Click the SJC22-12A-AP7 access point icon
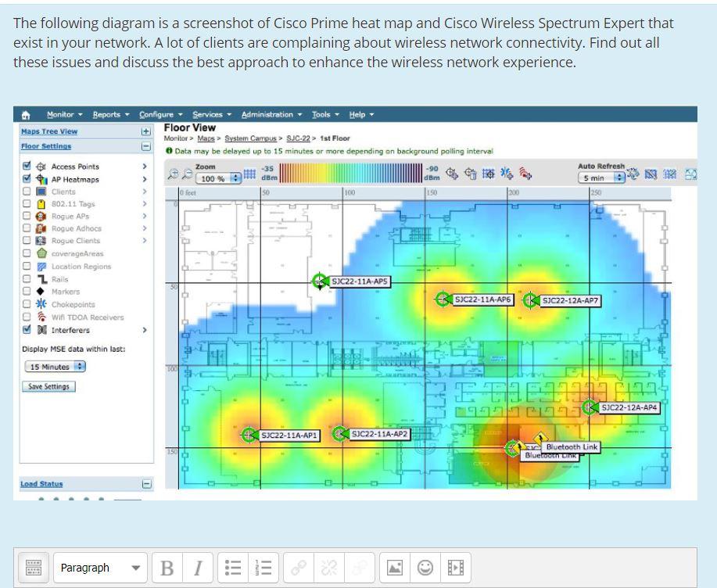 point(530,300)
